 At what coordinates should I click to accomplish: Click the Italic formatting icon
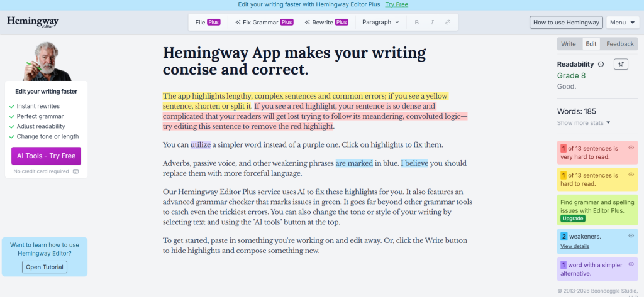[432, 23]
